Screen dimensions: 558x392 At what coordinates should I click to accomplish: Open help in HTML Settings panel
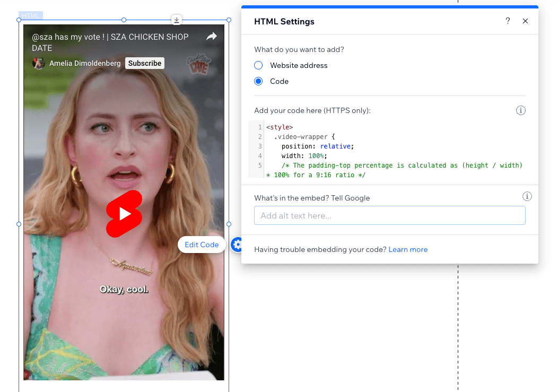point(508,21)
